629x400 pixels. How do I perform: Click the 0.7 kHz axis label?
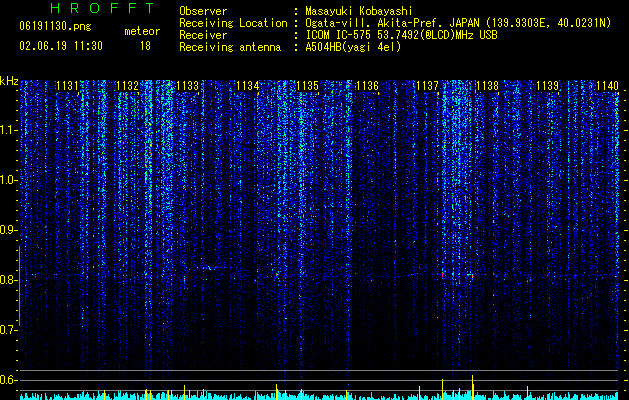click(8, 330)
